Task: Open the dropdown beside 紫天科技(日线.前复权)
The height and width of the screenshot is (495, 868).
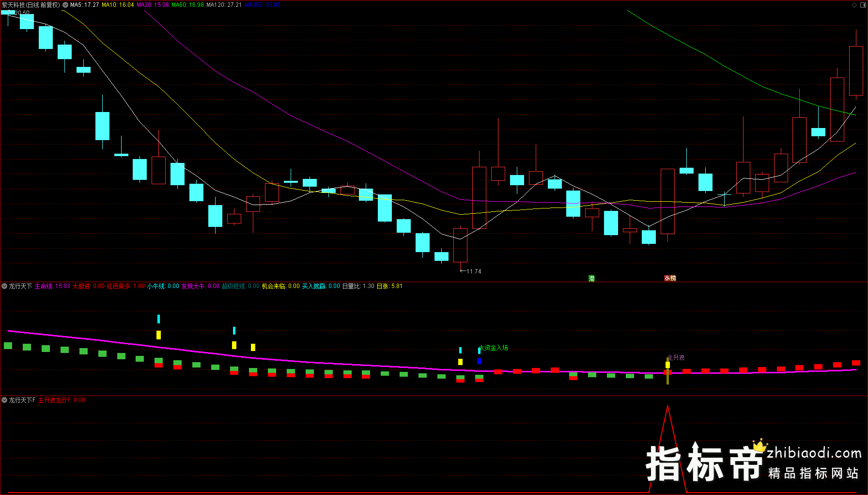Action: 65,5
